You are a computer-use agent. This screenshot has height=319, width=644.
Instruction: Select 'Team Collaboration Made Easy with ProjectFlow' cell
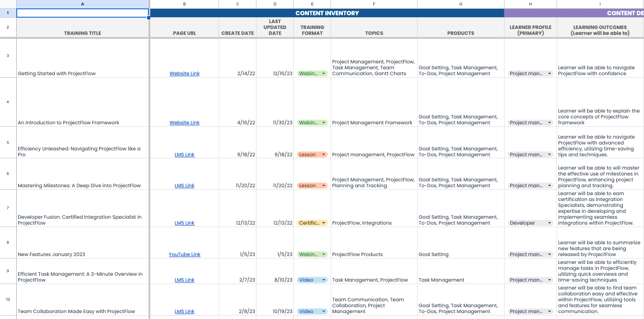point(83,300)
